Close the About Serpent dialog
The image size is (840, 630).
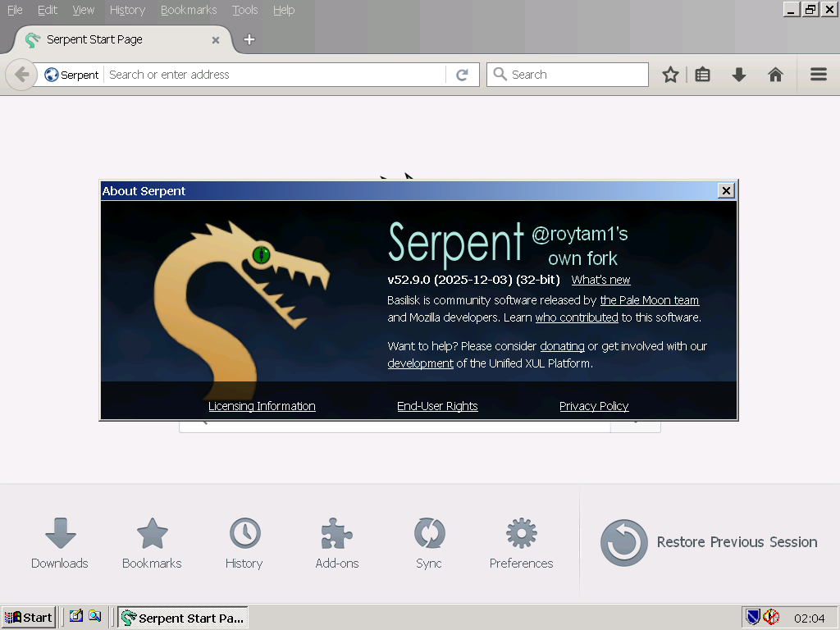click(x=726, y=190)
